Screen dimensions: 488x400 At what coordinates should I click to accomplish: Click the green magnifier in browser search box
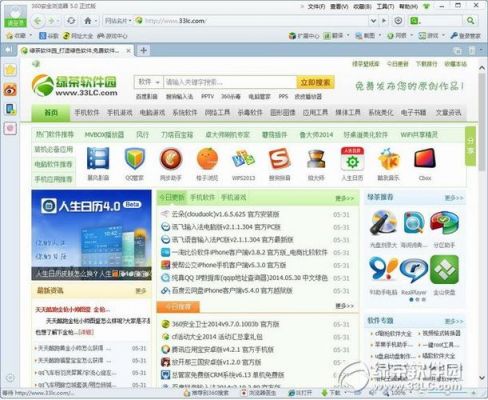[x=470, y=21]
